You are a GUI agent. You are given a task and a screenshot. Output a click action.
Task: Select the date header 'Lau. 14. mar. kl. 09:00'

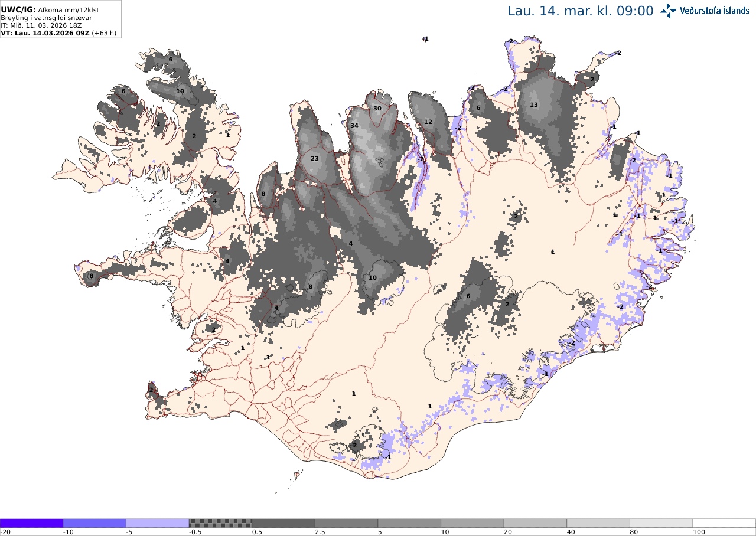point(581,11)
